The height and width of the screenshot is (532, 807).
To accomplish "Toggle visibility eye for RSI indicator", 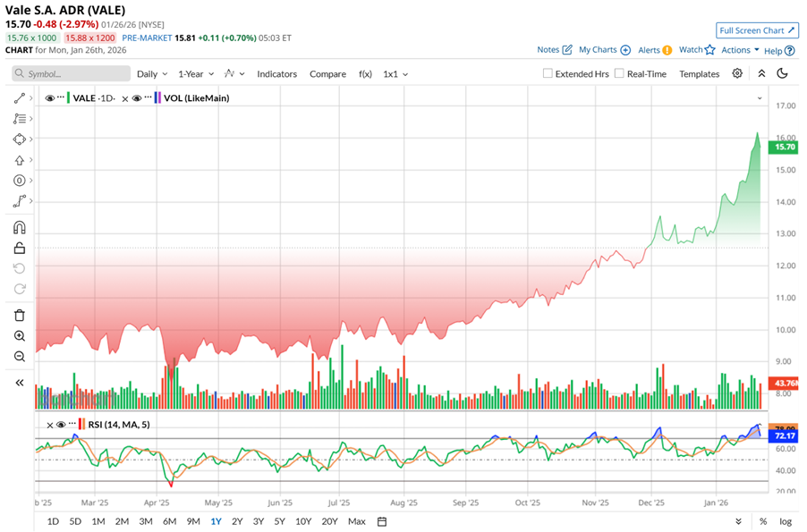I will coord(61,425).
